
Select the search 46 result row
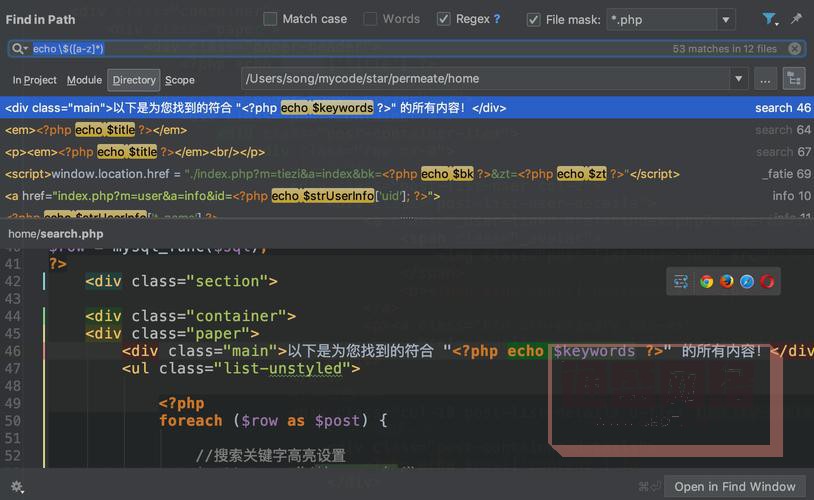tap(407, 107)
